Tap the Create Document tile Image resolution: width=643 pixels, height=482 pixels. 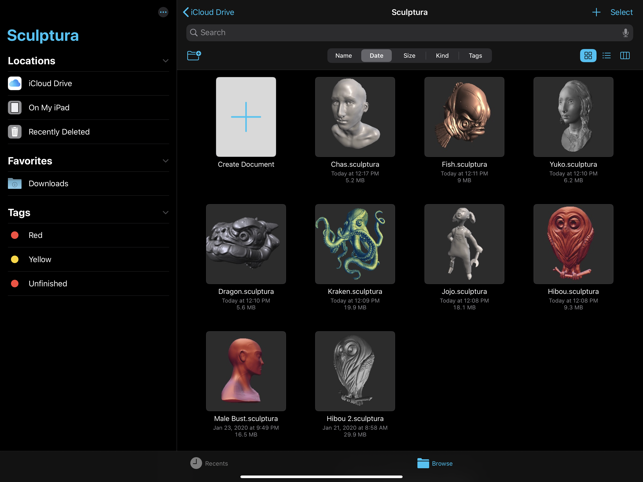[246, 117]
